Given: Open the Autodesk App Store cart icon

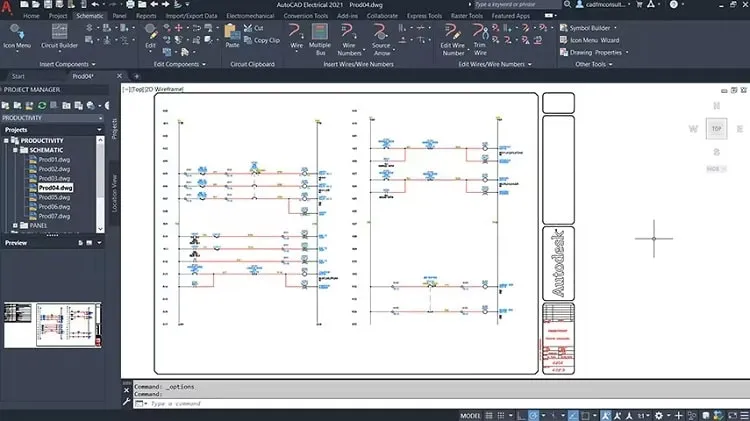Looking at the screenshot, I should pyautogui.click(x=639, y=4).
